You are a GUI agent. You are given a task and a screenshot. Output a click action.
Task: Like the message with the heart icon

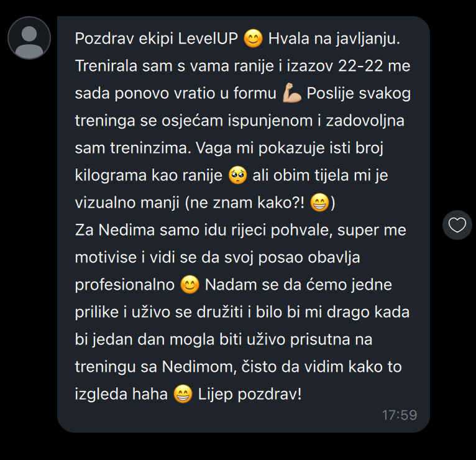tap(457, 225)
